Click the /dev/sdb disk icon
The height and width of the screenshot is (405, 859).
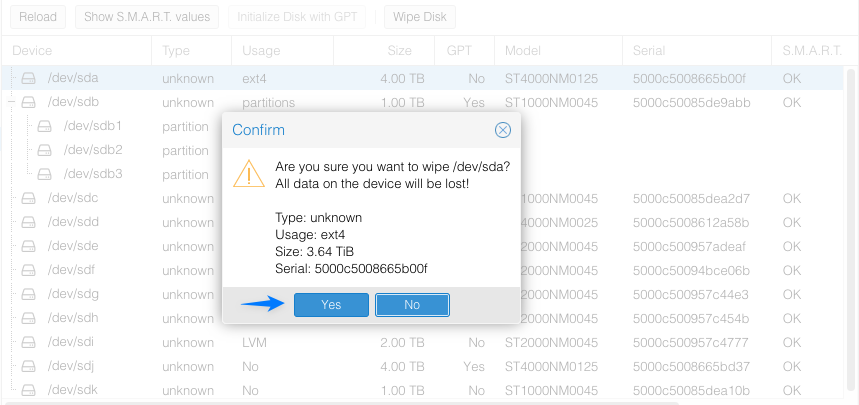(28, 102)
